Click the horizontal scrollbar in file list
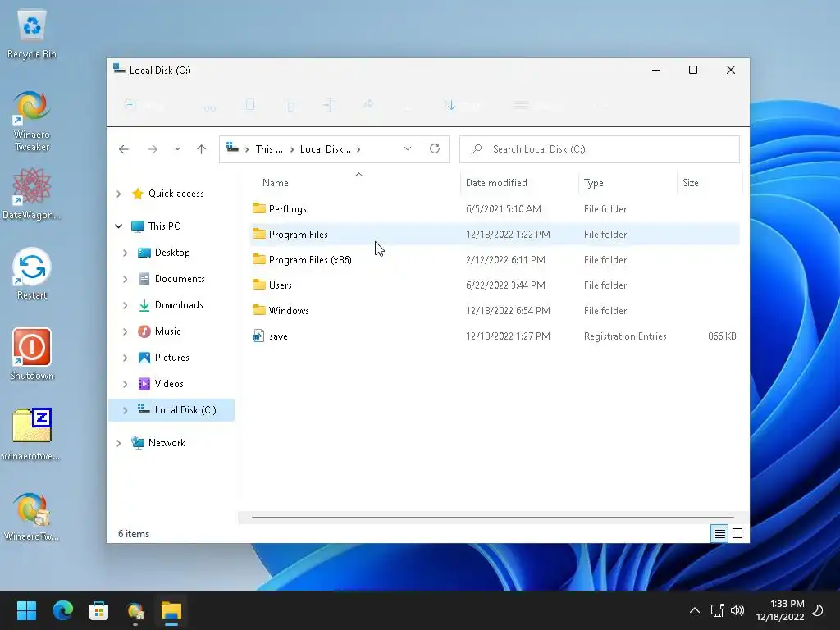840x630 pixels. point(492,518)
